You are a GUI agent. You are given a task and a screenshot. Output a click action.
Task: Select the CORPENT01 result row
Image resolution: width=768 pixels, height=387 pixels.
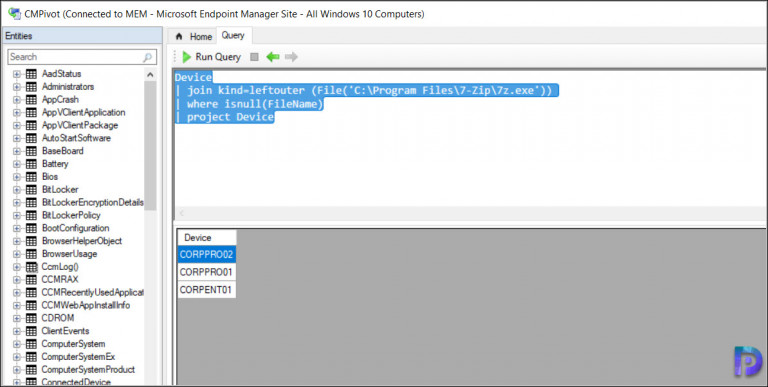pos(206,290)
